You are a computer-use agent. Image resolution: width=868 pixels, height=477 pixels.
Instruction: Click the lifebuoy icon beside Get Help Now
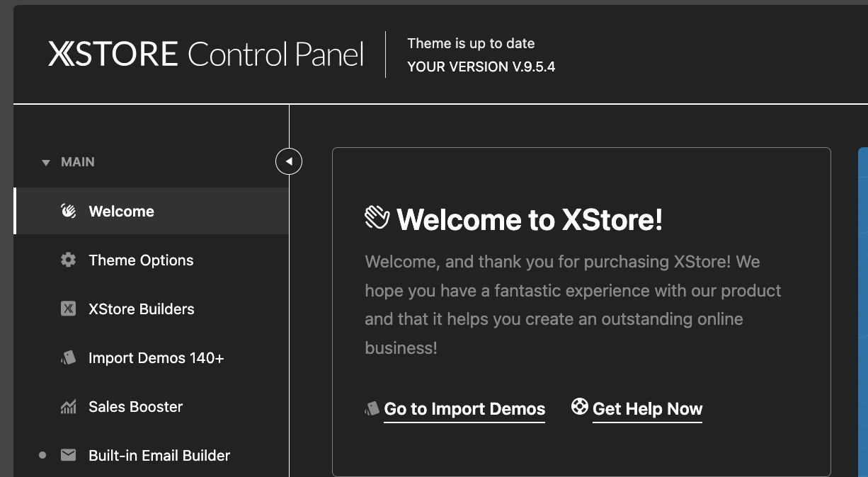click(580, 407)
